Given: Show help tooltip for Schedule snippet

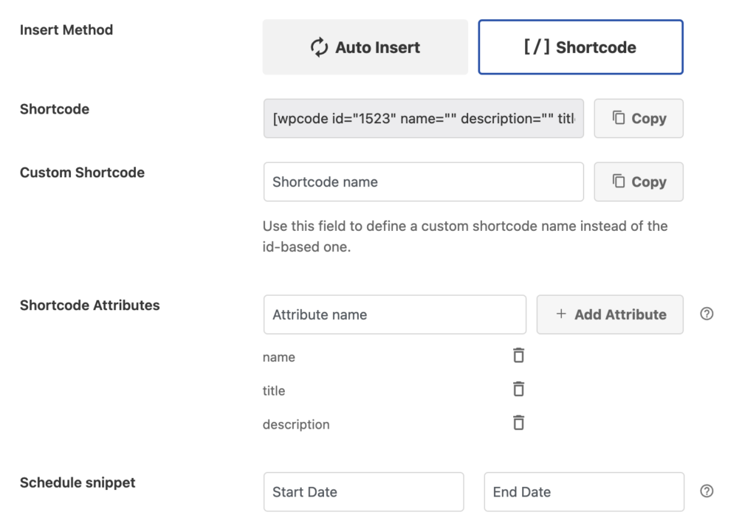Looking at the screenshot, I should coord(707,491).
